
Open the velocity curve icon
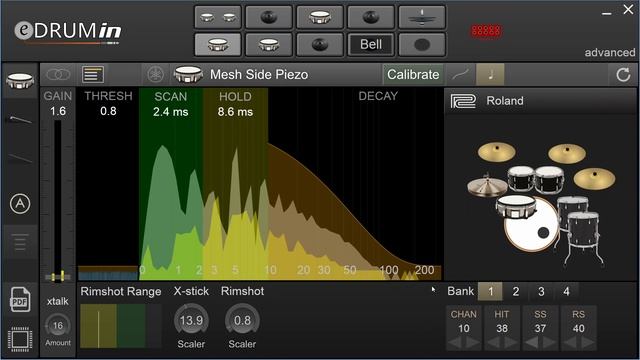click(460, 74)
